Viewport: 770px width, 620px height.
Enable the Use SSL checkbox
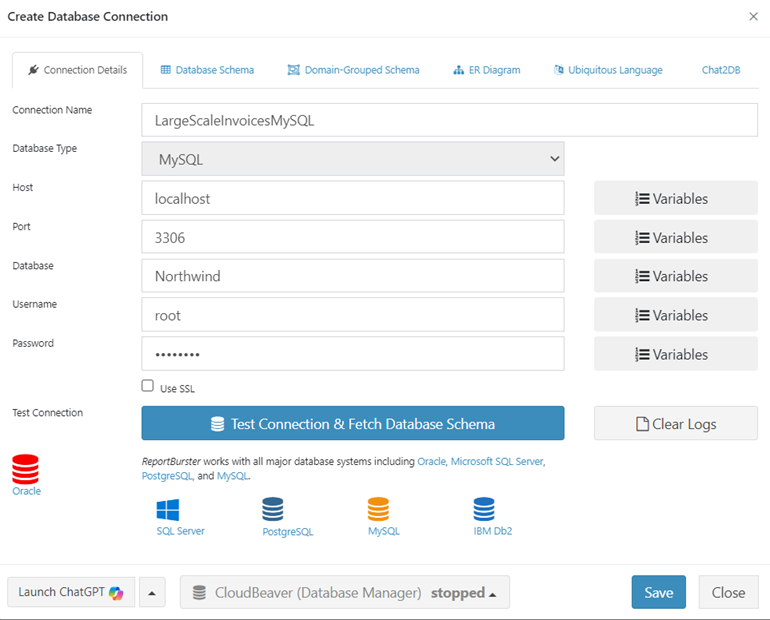point(148,386)
